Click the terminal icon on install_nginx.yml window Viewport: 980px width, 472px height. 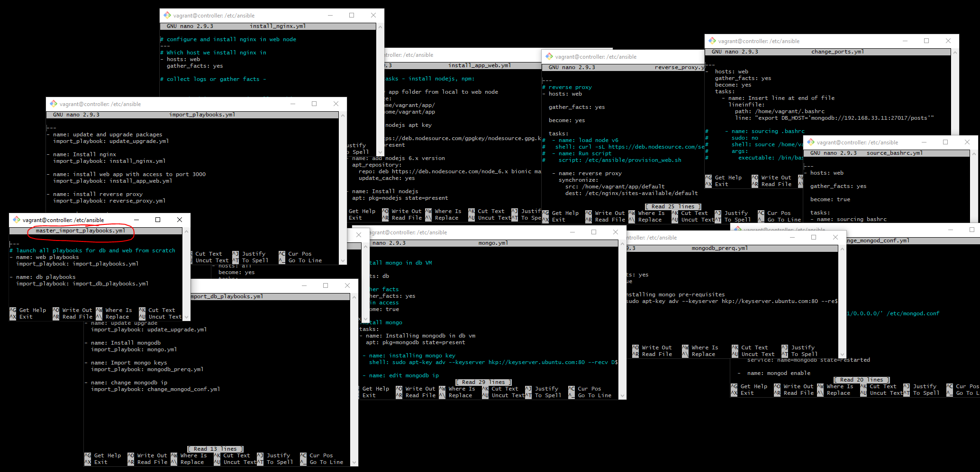tap(167, 15)
